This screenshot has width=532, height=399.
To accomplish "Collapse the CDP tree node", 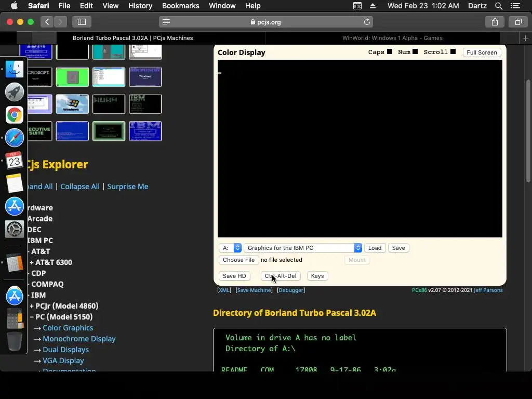I will click(x=37, y=273).
